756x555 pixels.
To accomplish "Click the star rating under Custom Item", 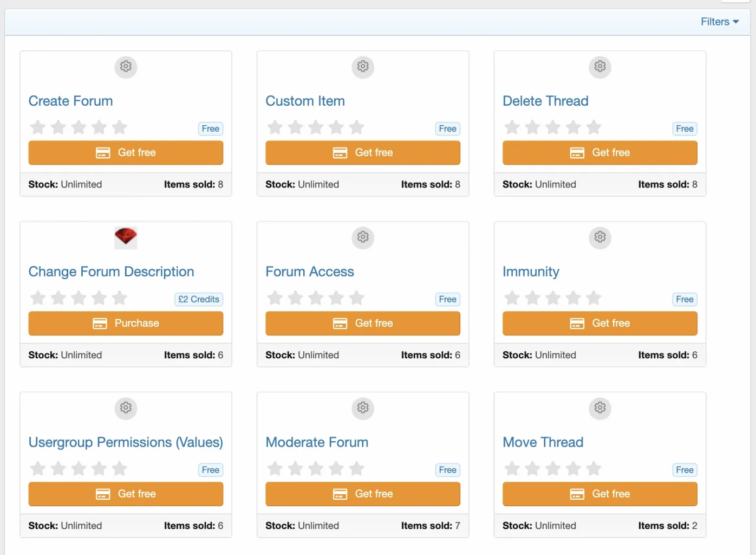I will coord(316,127).
